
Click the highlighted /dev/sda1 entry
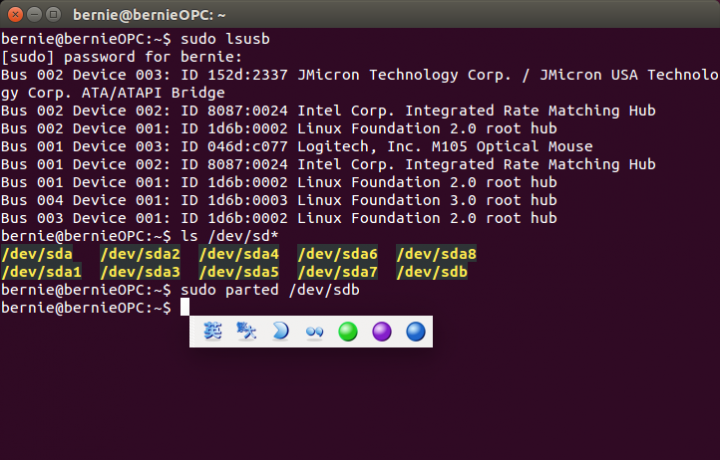click(41, 272)
